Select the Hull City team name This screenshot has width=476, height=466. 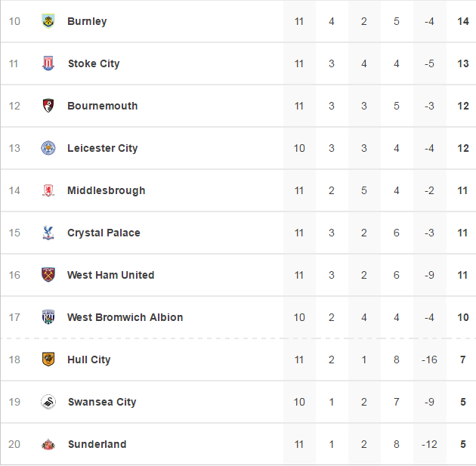tap(89, 360)
